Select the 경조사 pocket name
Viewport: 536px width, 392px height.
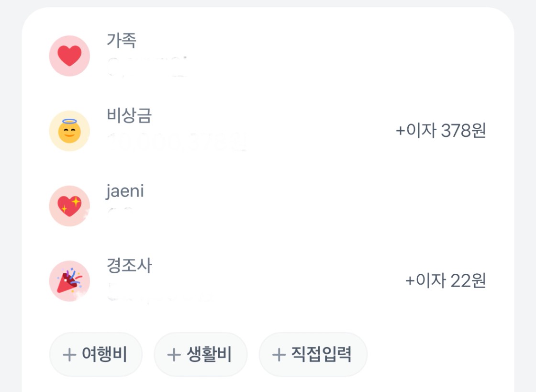pyautogui.click(x=129, y=266)
